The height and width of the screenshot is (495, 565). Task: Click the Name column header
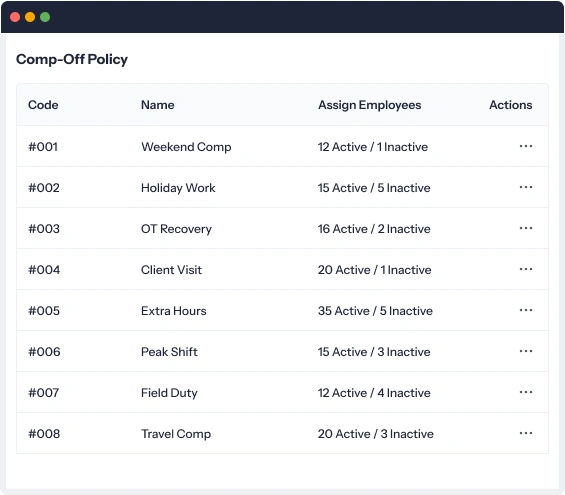click(x=157, y=105)
